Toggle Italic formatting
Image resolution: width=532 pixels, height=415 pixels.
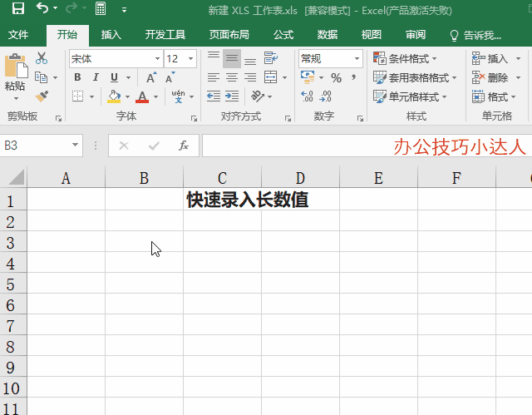point(96,77)
